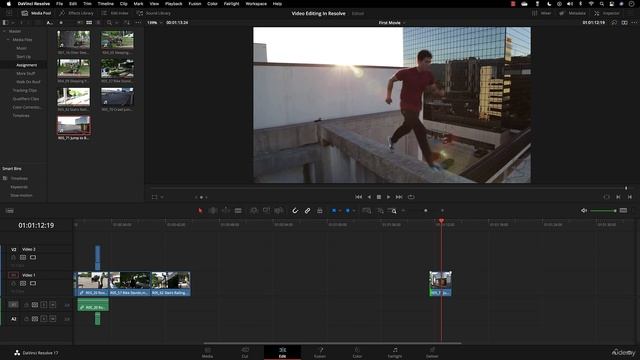Open Media Pool three-dot options menu
Viewport: 640px width, 360px height.
(138, 22)
